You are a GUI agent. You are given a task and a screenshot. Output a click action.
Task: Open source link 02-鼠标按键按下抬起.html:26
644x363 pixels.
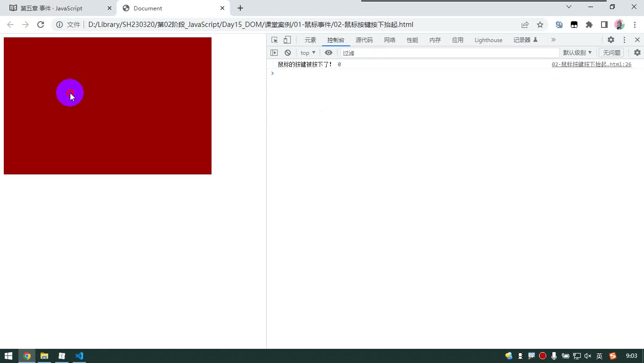(x=591, y=64)
